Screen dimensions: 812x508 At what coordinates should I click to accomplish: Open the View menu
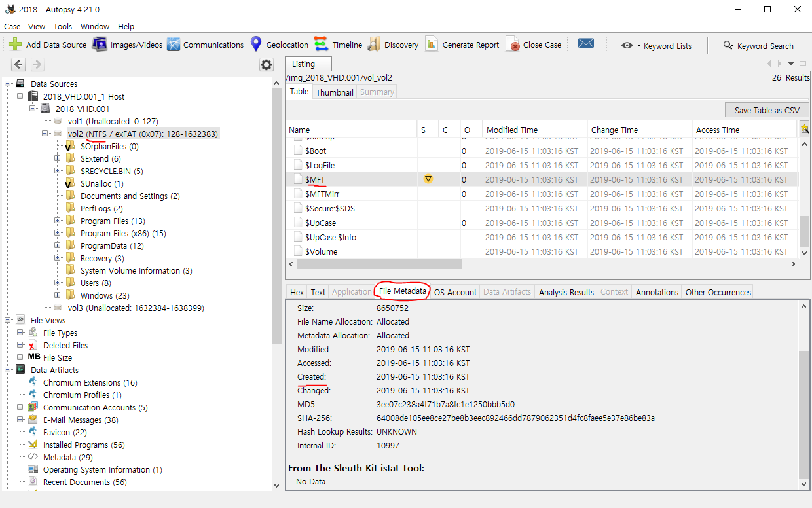click(37, 26)
